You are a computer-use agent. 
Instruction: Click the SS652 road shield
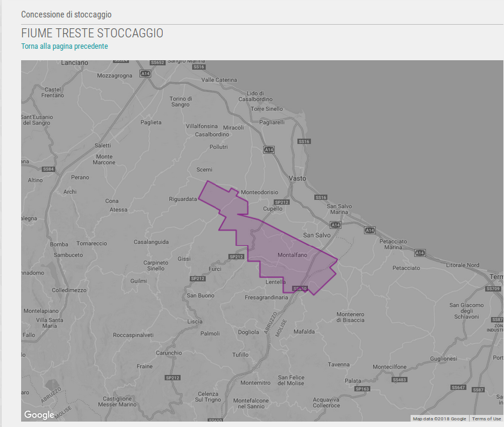(157, 63)
